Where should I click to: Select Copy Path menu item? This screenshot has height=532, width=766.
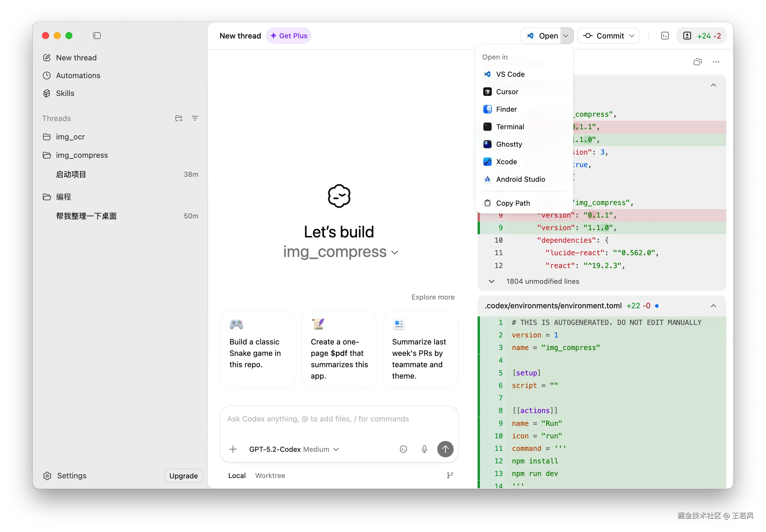coord(513,203)
